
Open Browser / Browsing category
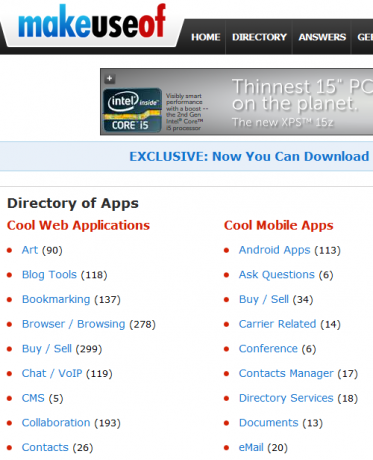[73, 324]
